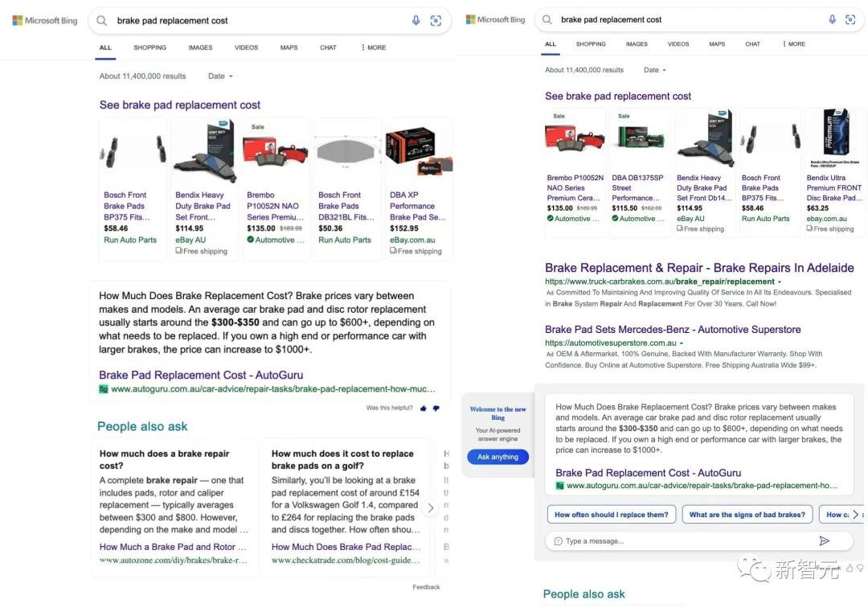The height and width of the screenshot is (608, 868).
Task: Open Bendix Heavy Duty $114.95 product on the left page
Action: [205, 189]
